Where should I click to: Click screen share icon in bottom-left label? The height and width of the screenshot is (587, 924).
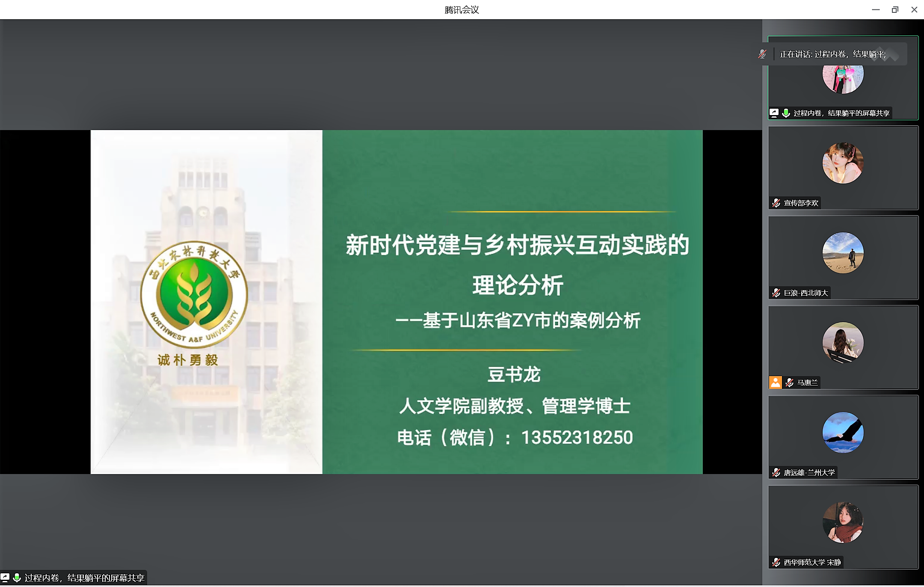(x=5, y=578)
